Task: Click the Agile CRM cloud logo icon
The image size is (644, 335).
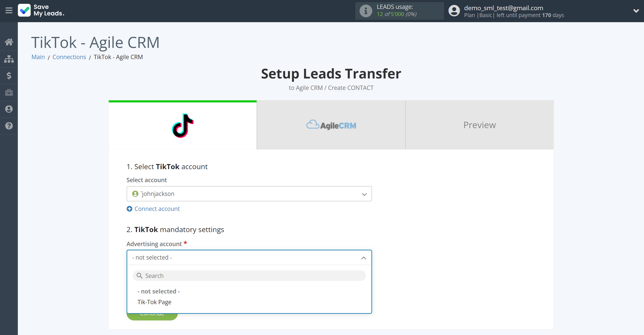Action: point(313,125)
